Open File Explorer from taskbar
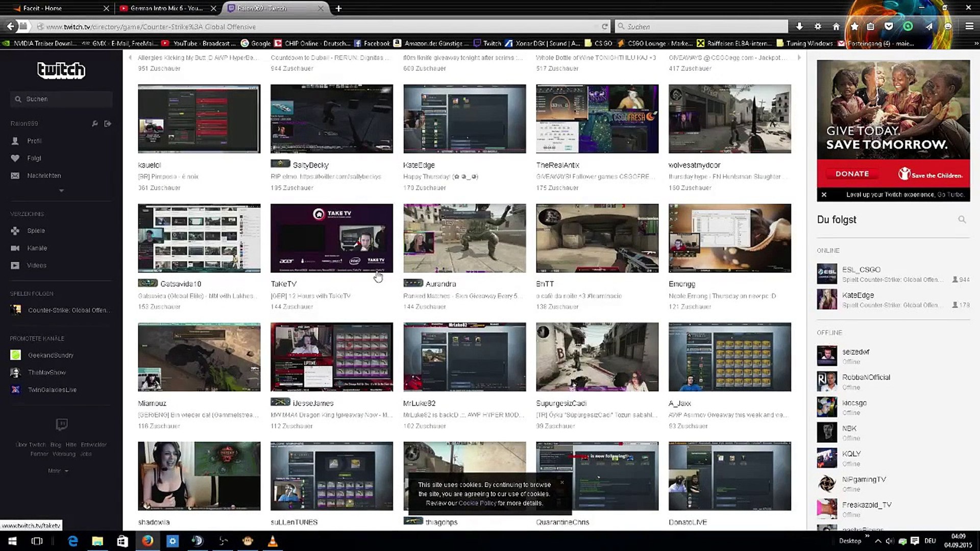980x551 pixels. (x=97, y=541)
